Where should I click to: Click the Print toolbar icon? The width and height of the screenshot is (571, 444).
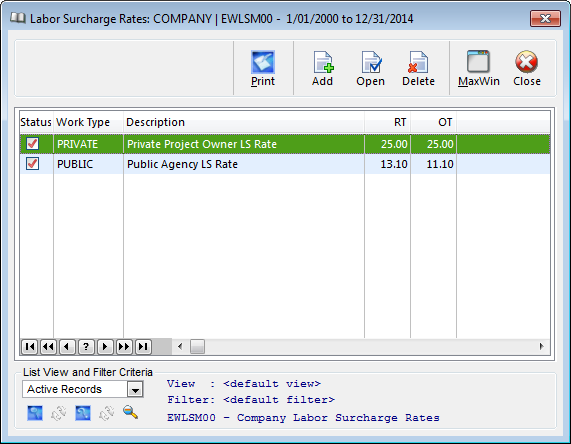pos(263,62)
